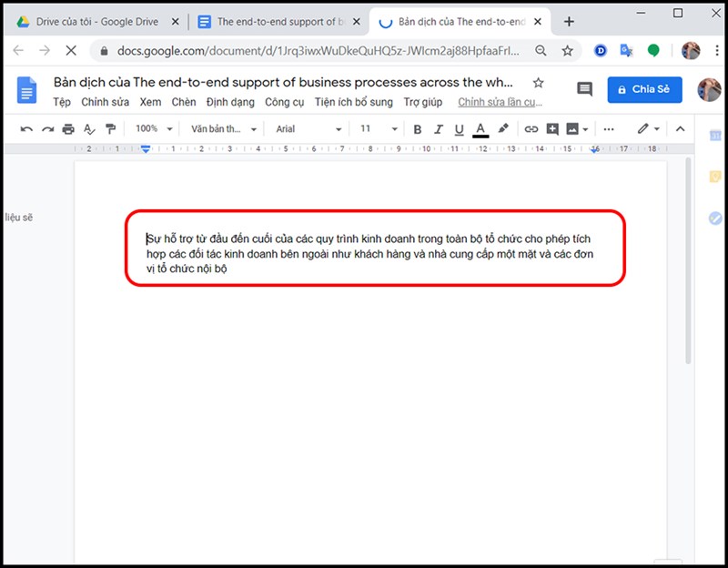Toggle Bold formatting
This screenshot has height=568, width=728.
(418, 129)
